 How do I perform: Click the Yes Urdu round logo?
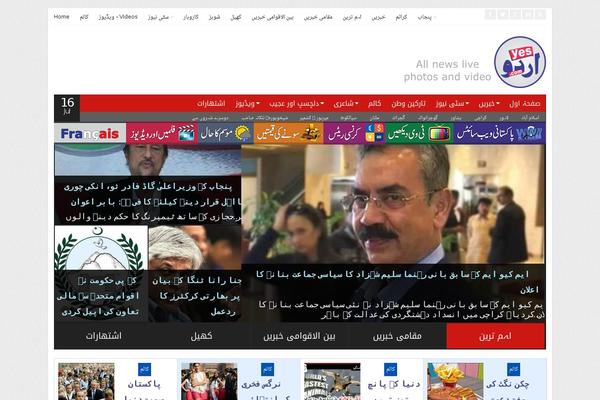click(x=520, y=62)
